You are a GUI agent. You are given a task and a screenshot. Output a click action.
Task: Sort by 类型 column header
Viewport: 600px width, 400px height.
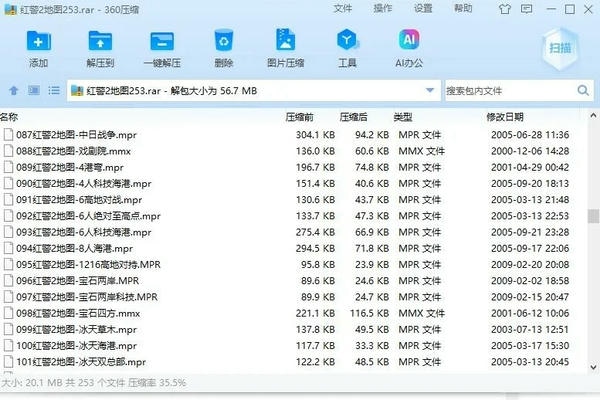click(403, 117)
